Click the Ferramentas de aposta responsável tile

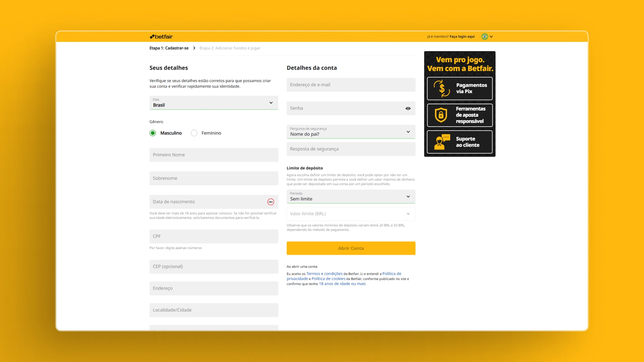point(460,115)
